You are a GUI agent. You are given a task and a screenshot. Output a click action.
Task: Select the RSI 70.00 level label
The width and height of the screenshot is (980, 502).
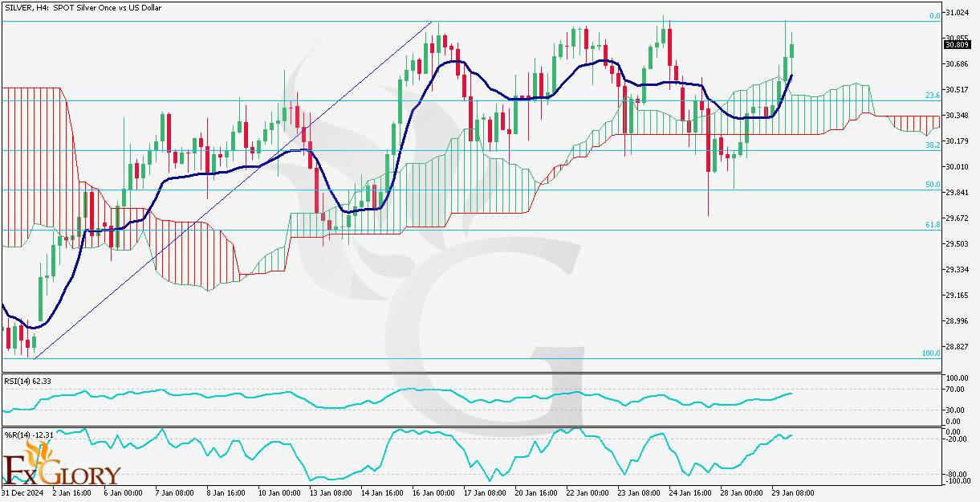(x=956, y=390)
